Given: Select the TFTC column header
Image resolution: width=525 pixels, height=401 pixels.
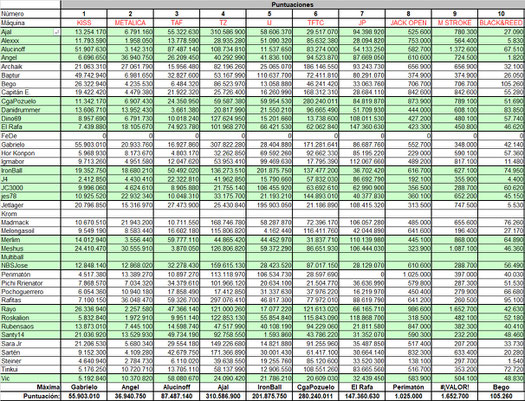Looking at the screenshot, I should point(315,23).
